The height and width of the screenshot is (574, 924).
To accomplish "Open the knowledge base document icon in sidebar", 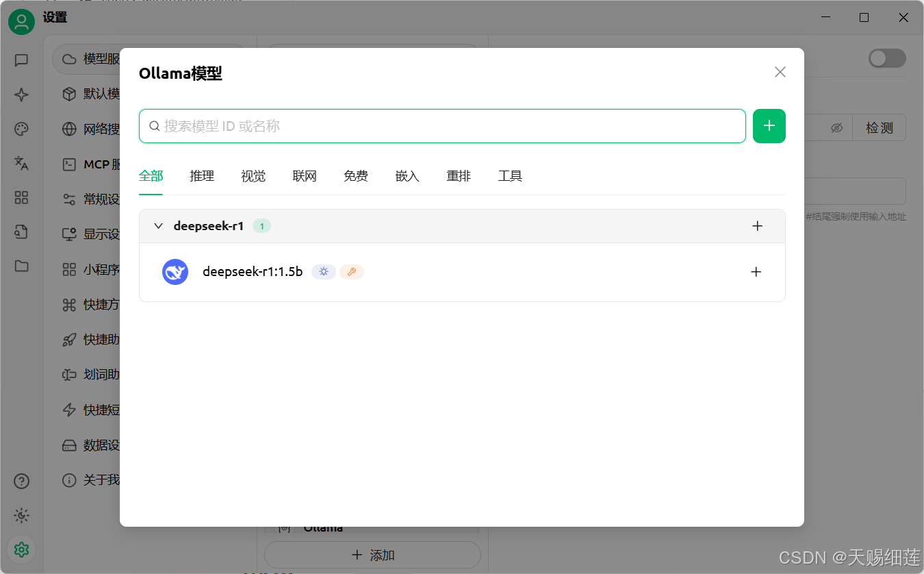I will [21, 232].
